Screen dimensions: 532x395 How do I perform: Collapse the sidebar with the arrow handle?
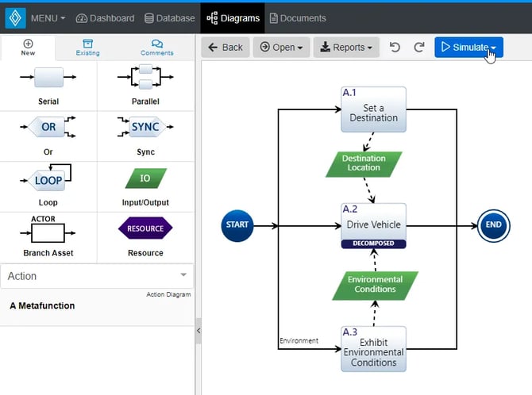pyautogui.click(x=199, y=331)
